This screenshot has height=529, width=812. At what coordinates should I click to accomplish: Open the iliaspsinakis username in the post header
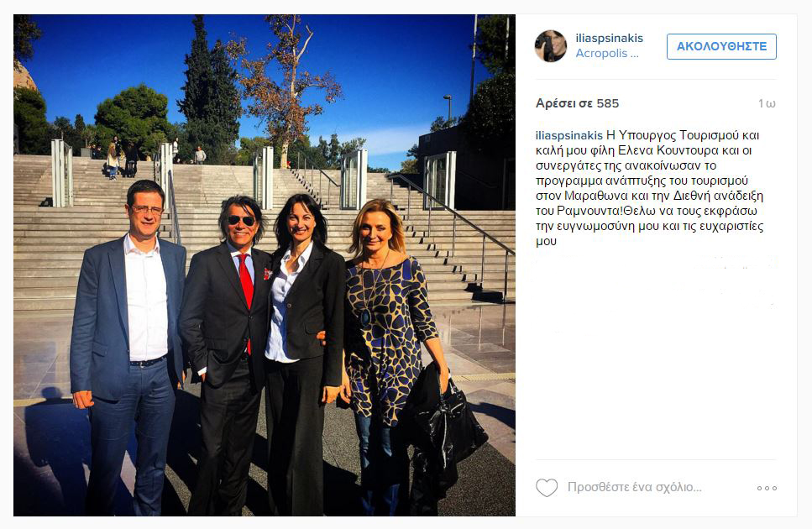point(609,38)
